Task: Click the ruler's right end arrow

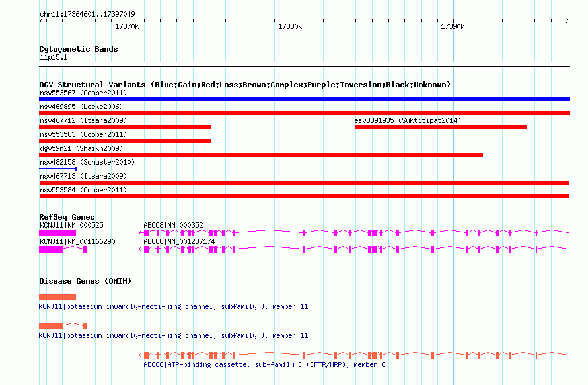Action: [x=568, y=21]
